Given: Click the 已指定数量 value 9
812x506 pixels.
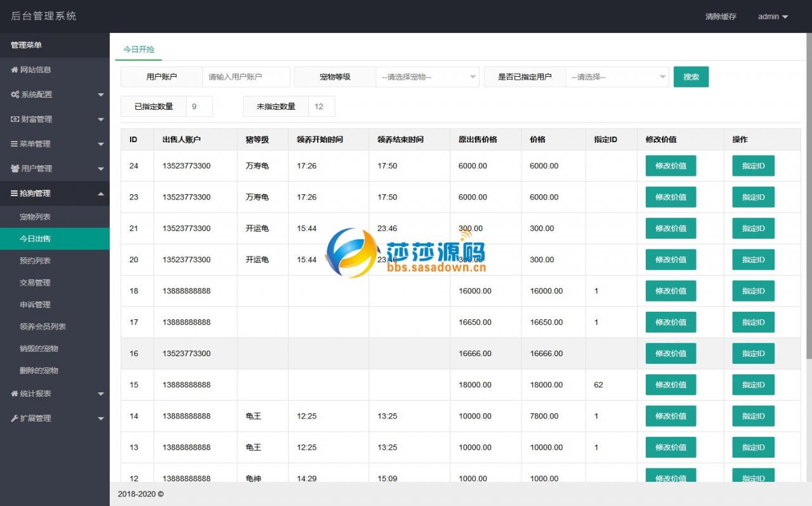Looking at the screenshot, I should tap(194, 107).
